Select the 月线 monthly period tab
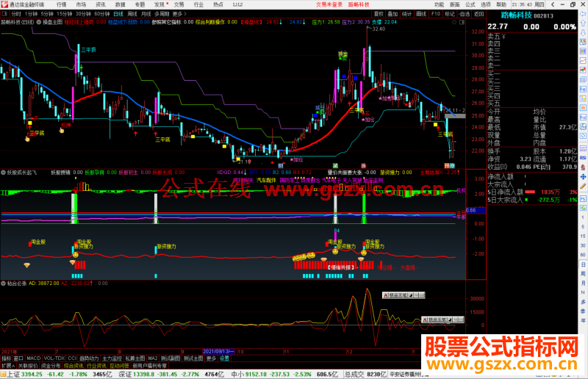 146,14
